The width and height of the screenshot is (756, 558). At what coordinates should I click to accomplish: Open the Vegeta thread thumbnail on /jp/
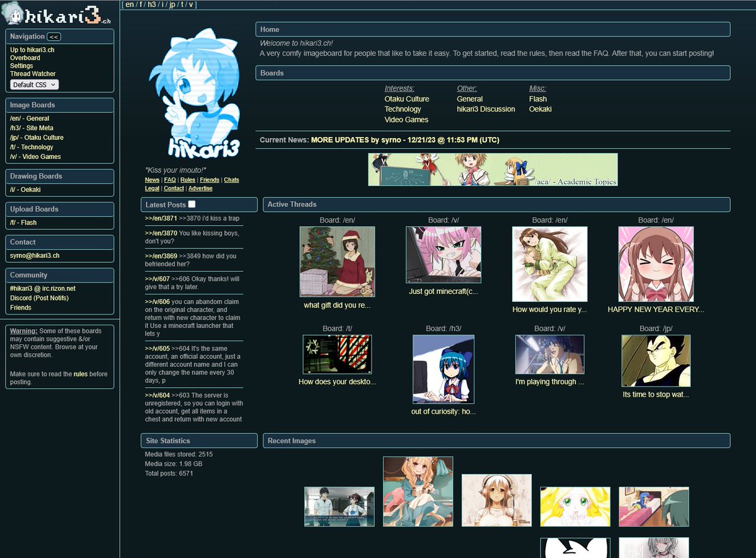656,361
